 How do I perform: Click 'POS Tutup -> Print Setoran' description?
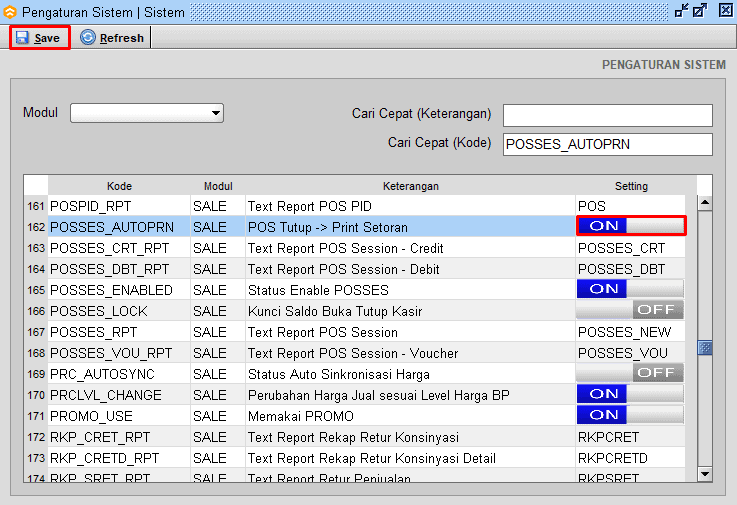click(328, 227)
